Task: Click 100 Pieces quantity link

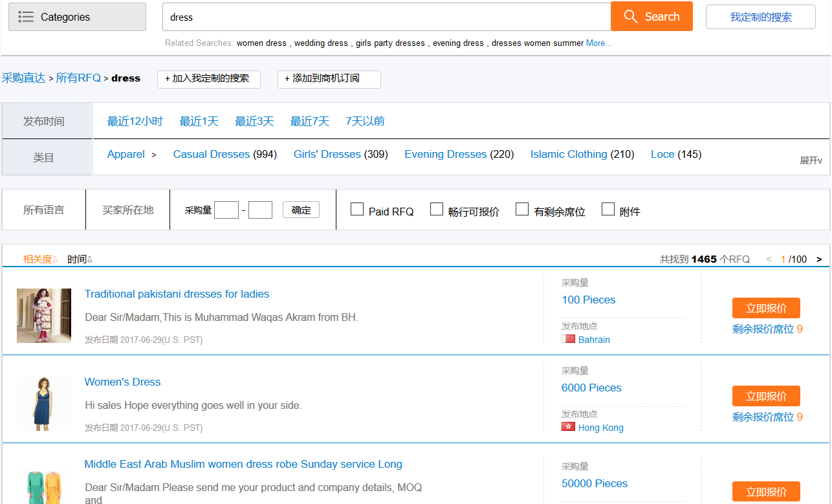Action: coord(589,300)
